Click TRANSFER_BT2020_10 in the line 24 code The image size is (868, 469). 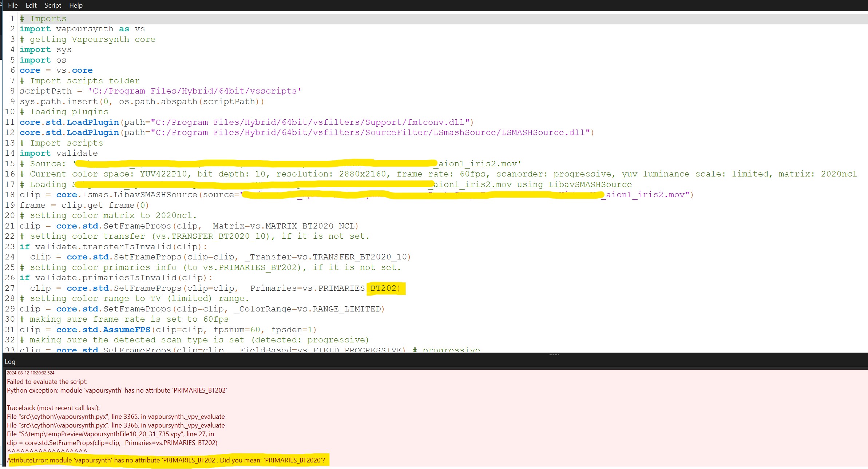pos(360,257)
